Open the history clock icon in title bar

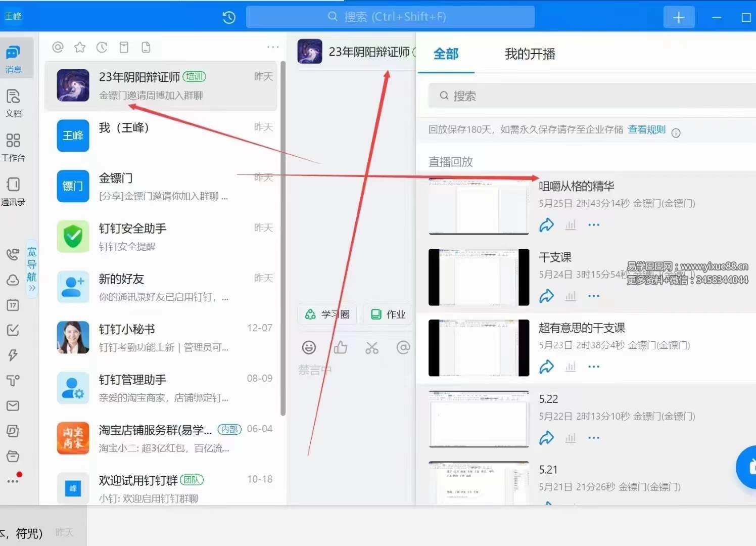[229, 17]
